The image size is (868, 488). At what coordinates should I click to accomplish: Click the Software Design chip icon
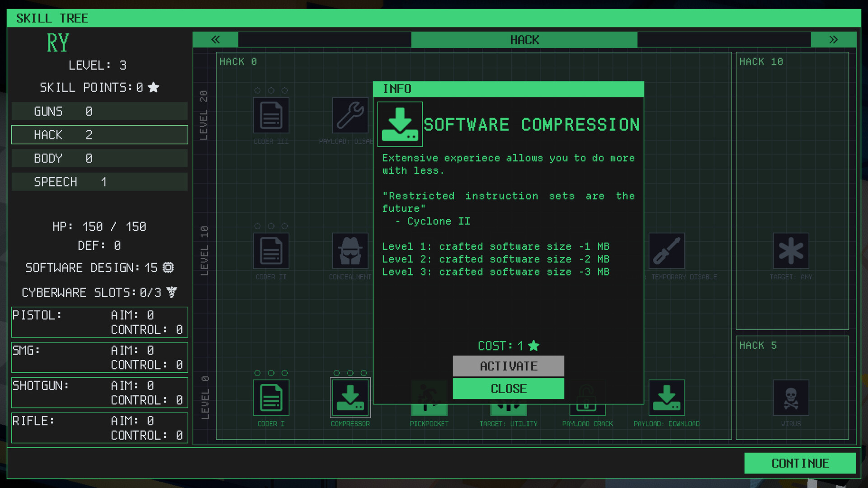pyautogui.click(x=168, y=267)
